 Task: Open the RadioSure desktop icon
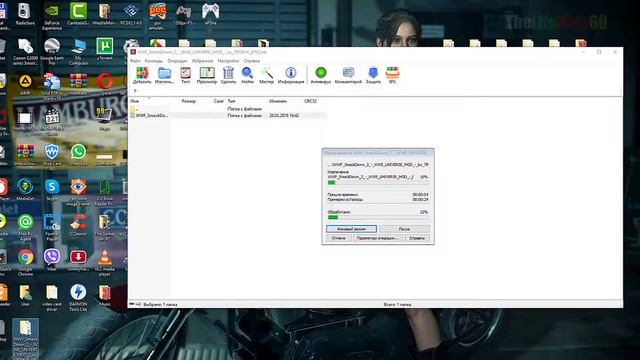tap(25, 14)
